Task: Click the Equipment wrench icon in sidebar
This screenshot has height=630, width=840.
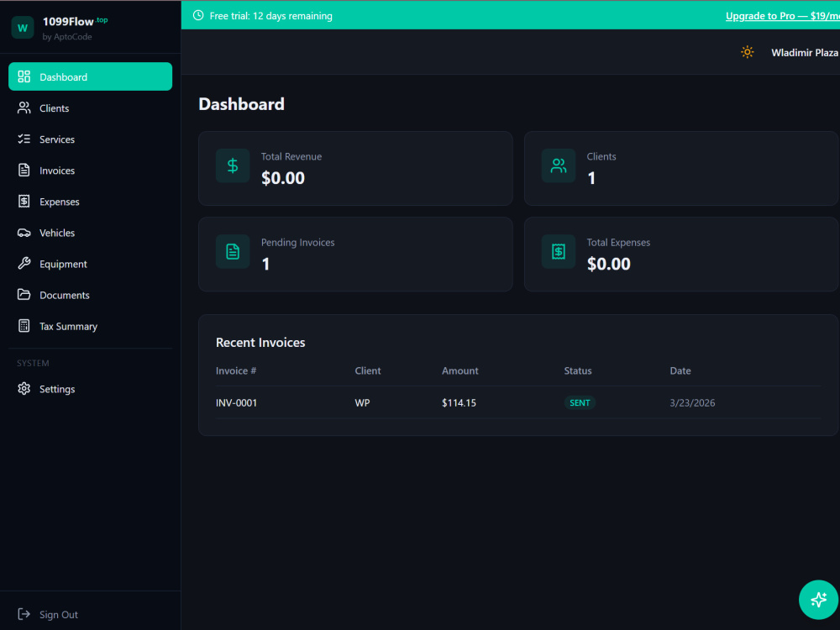Action: (24, 263)
